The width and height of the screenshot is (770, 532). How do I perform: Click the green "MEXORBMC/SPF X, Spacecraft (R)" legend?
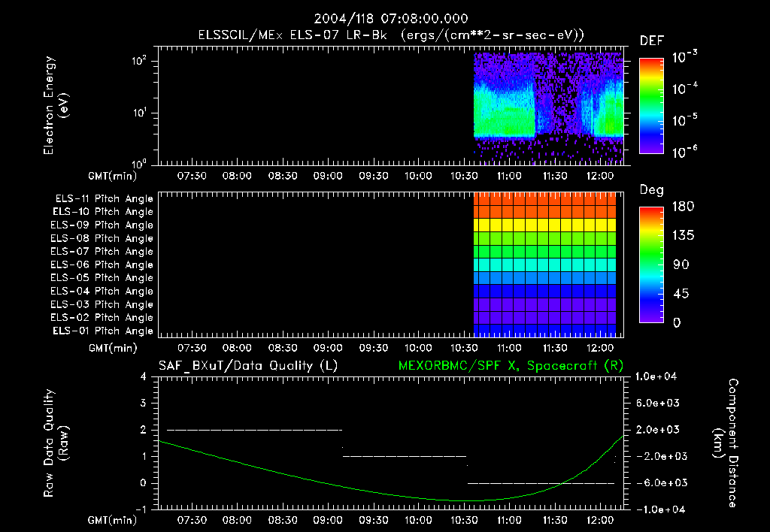(x=511, y=366)
